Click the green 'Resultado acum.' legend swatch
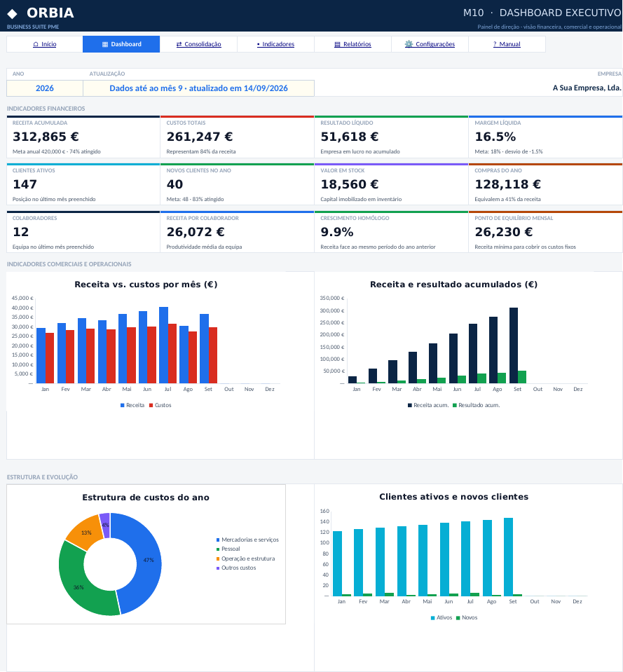 (455, 406)
